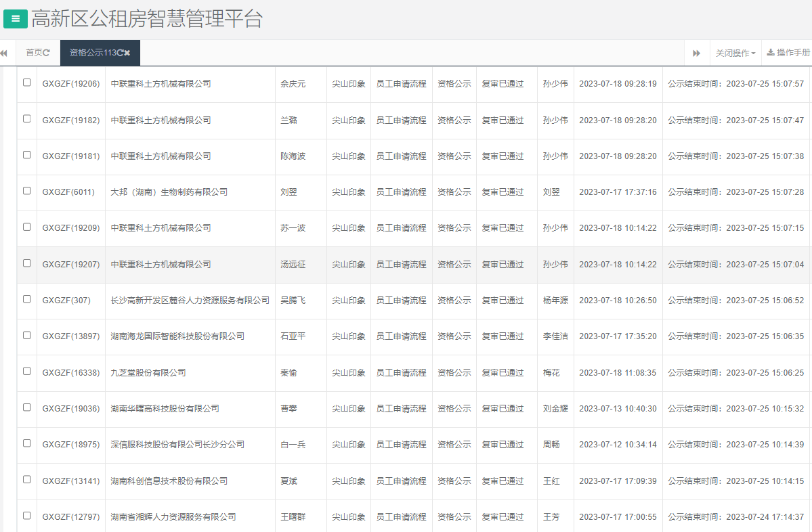Image resolution: width=812 pixels, height=532 pixels.
Task: Click applicant name 王曙群
Action: click(293, 517)
